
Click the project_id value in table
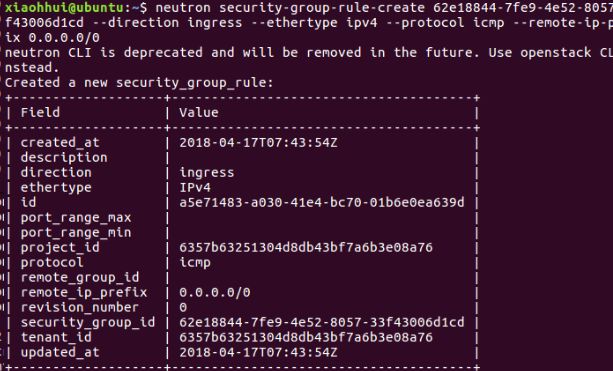(x=306, y=247)
